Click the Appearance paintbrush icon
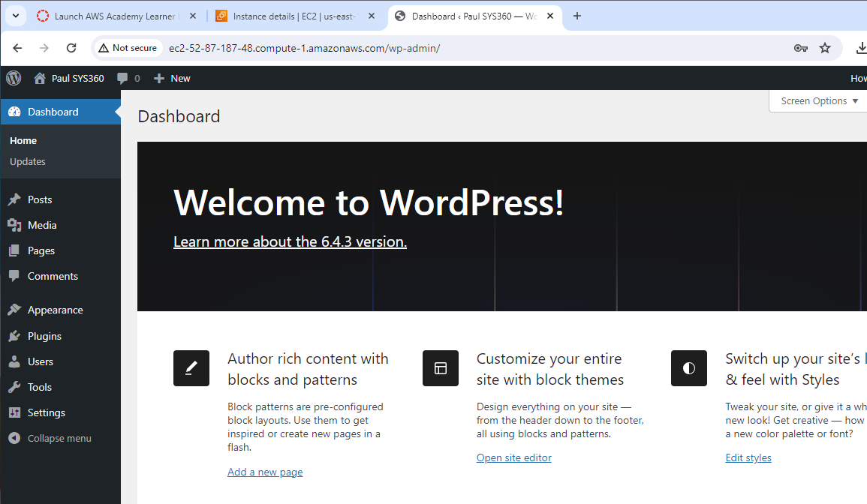This screenshot has width=867, height=504. 14,310
